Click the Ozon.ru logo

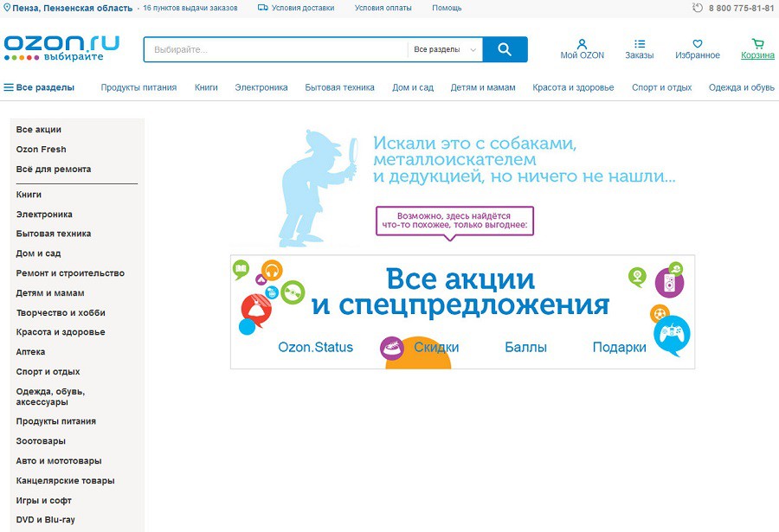tap(61, 48)
